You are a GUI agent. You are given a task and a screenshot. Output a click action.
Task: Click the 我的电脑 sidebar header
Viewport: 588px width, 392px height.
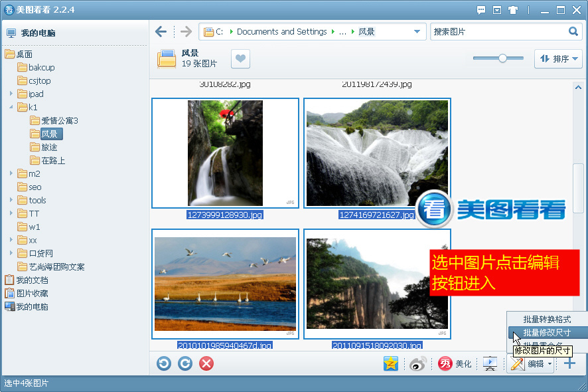(31, 33)
